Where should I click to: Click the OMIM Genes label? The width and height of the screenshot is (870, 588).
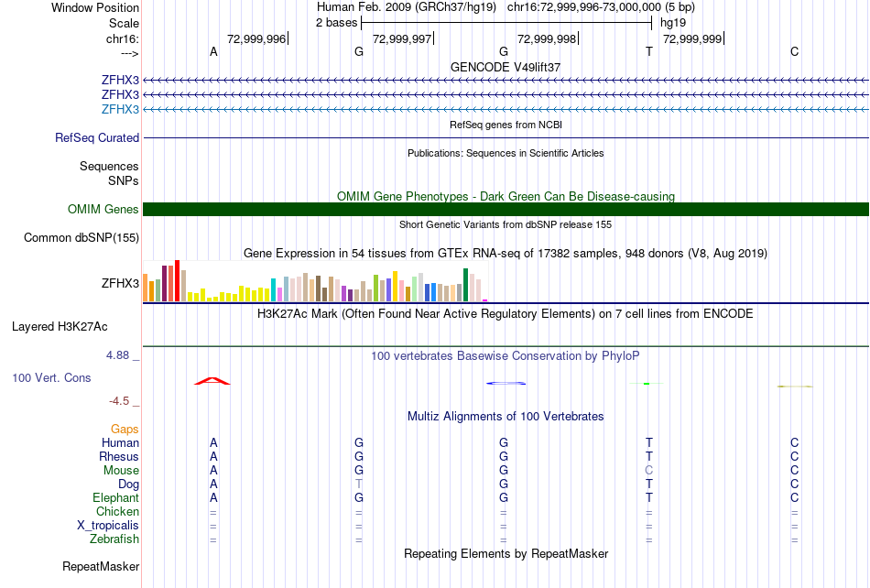pos(103,209)
